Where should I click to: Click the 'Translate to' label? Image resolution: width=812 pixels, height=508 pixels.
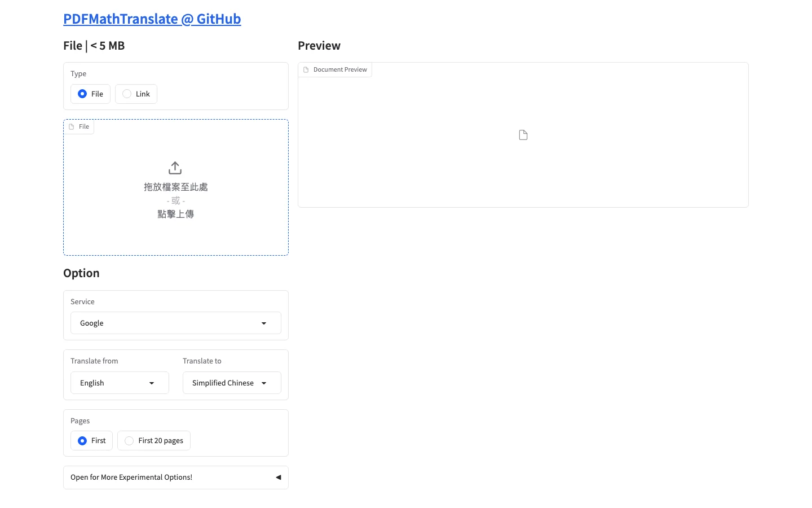[x=202, y=361]
